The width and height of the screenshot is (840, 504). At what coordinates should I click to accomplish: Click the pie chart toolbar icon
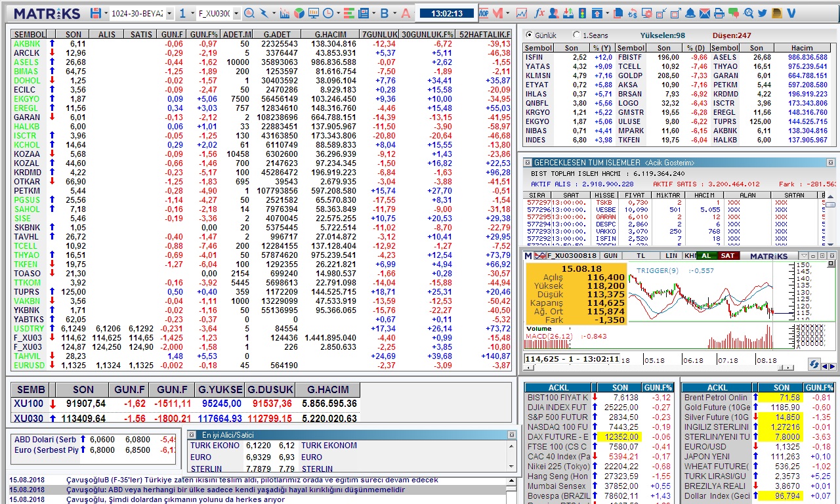(299, 13)
